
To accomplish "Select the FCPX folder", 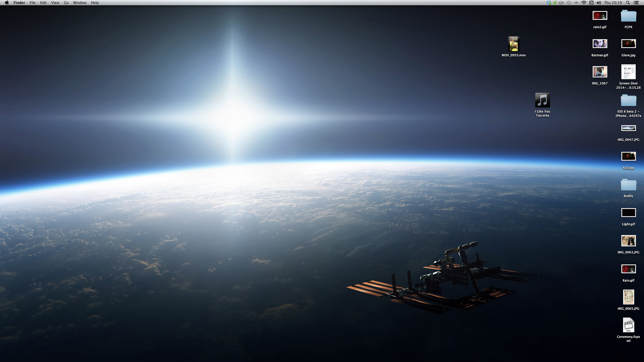I will click(x=628, y=16).
